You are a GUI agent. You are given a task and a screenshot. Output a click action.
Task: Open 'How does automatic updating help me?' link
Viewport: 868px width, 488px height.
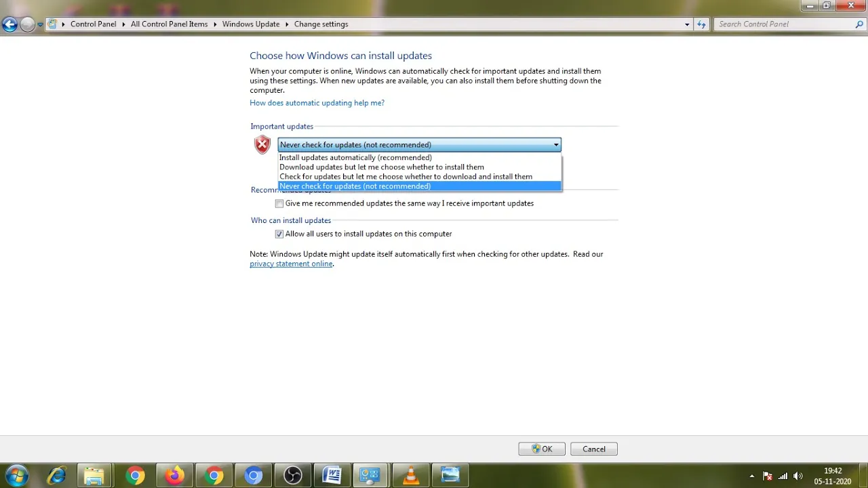tap(317, 103)
